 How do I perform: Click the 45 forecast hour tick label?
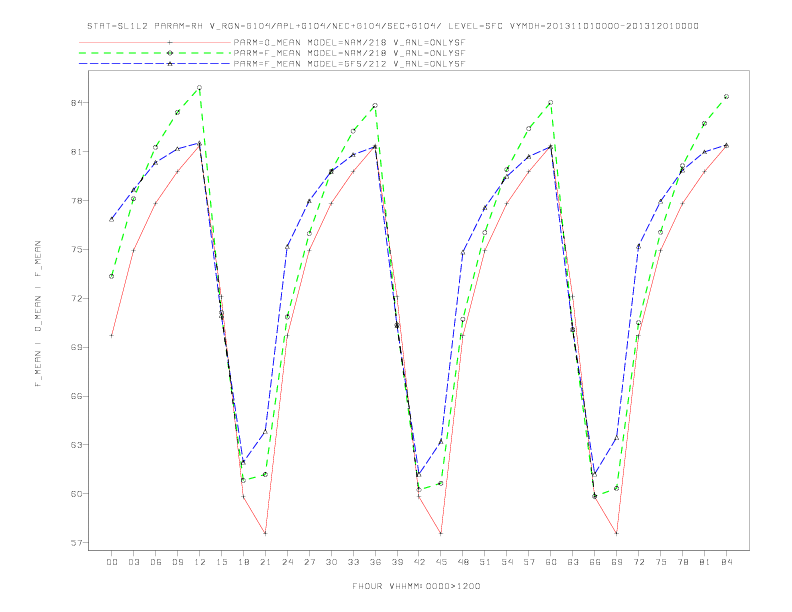[x=441, y=562]
